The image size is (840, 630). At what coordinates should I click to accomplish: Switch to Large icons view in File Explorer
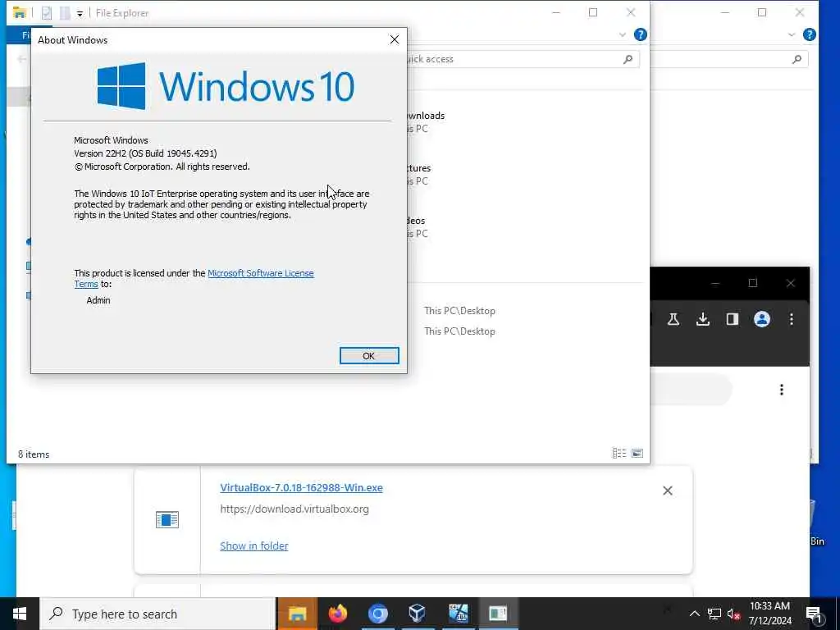click(x=637, y=453)
